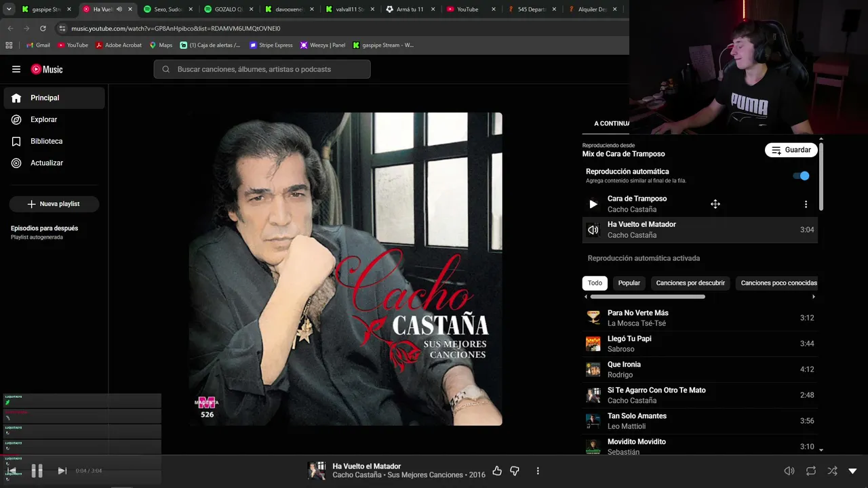Open the Adobe Acrobat bookmark
The height and width of the screenshot is (488, 868).
coord(119,45)
